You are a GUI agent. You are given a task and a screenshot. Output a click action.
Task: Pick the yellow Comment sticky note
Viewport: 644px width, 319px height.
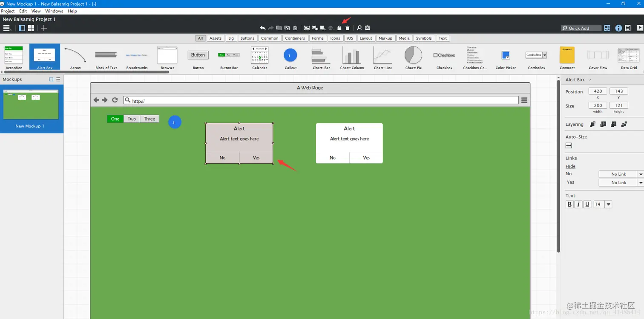567,58
